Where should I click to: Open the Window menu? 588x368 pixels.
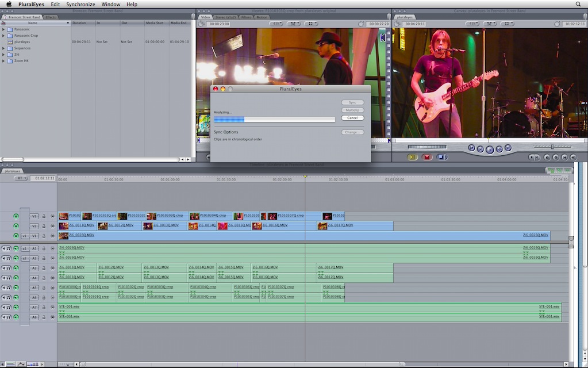click(111, 4)
